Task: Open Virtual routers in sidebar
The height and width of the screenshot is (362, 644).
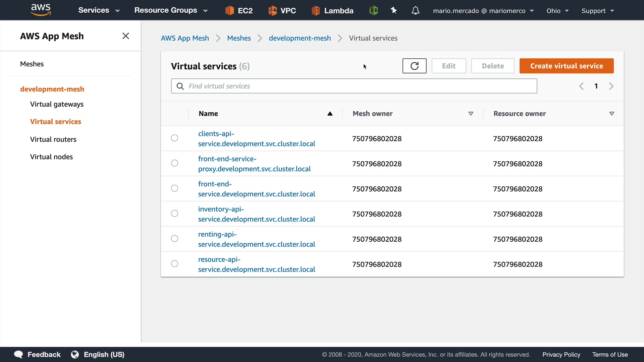Action: (53, 139)
